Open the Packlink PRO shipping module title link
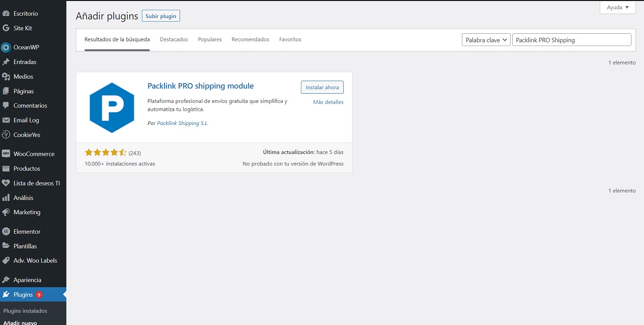Image resolution: width=644 pixels, height=325 pixels. (x=201, y=86)
